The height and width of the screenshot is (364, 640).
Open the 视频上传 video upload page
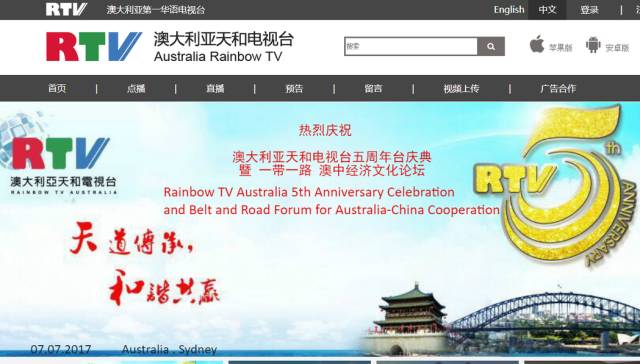pyautogui.click(x=461, y=88)
